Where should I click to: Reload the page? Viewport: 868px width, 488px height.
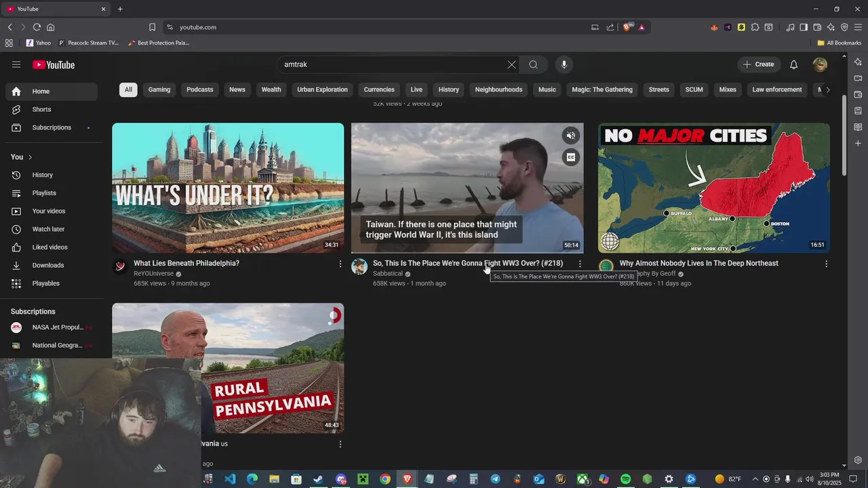(x=37, y=27)
